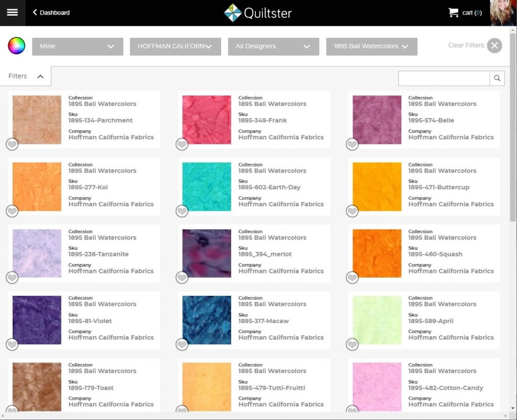This screenshot has height=420, width=517.
Task: Favorite the 1895-574-Belle fabric
Action: (352, 144)
